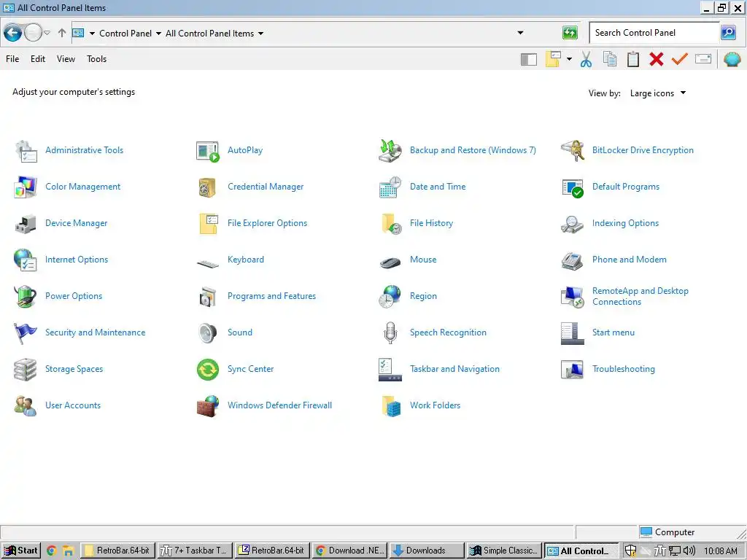Image resolution: width=747 pixels, height=560 pixels.
Task: Open the Color Management icon
Action: click(x=26, y=187)
